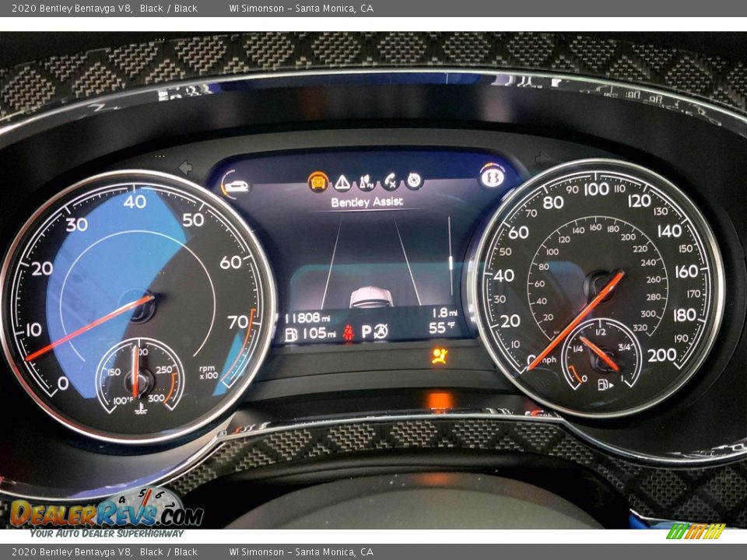747x560 pixels.
Task: Click the left turn signal arrow
Action: (185, 167)
